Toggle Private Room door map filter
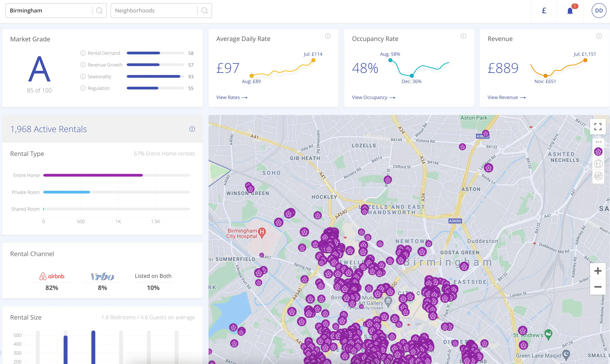Viewport: 610px width, 364px height. coord(598,164)
